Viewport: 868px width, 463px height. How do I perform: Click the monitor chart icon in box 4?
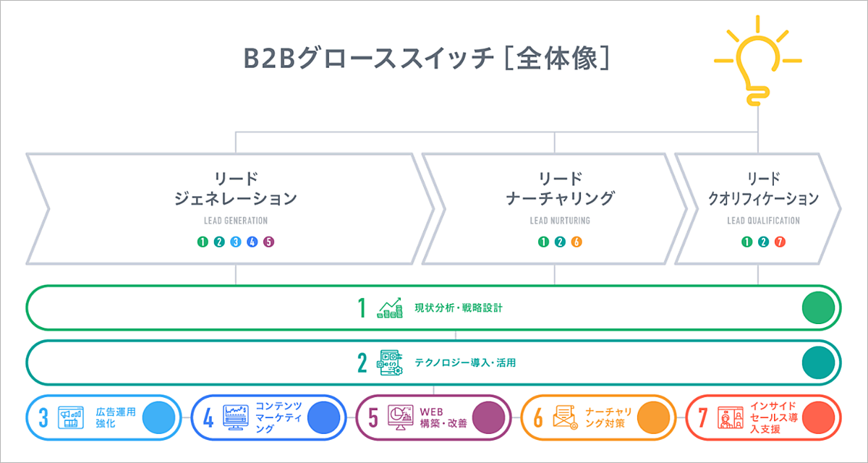237,418
